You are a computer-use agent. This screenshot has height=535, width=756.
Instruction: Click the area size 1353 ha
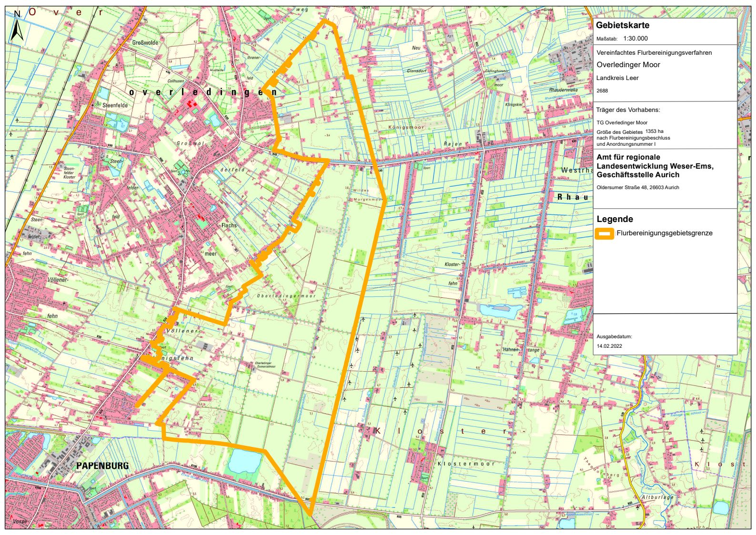[x=654, y=131]
